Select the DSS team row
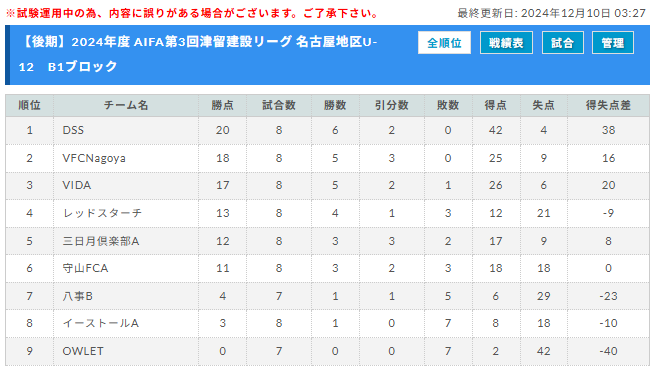The image size is (652, 367). (327, 131)
